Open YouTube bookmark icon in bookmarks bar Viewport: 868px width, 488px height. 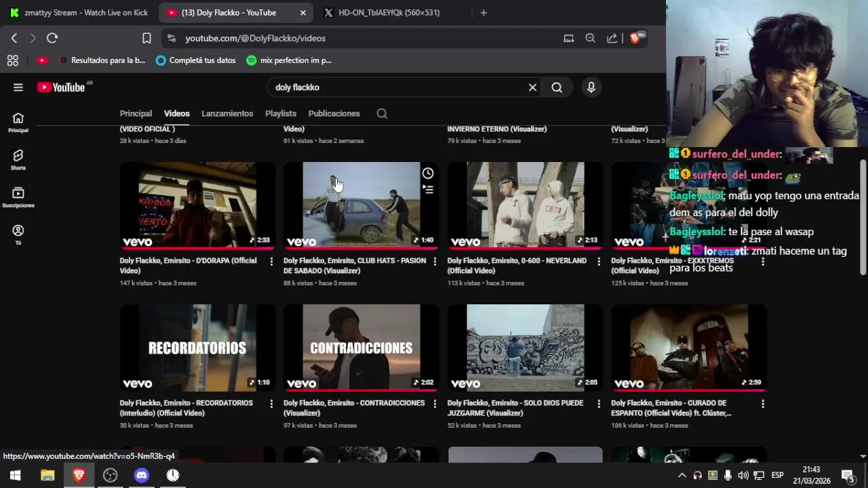pos(42,60)
